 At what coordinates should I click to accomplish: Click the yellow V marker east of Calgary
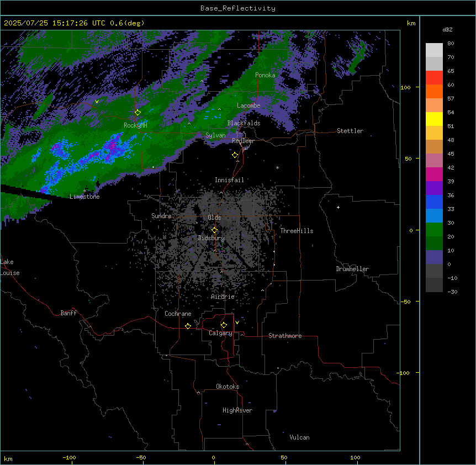[237, 323]
